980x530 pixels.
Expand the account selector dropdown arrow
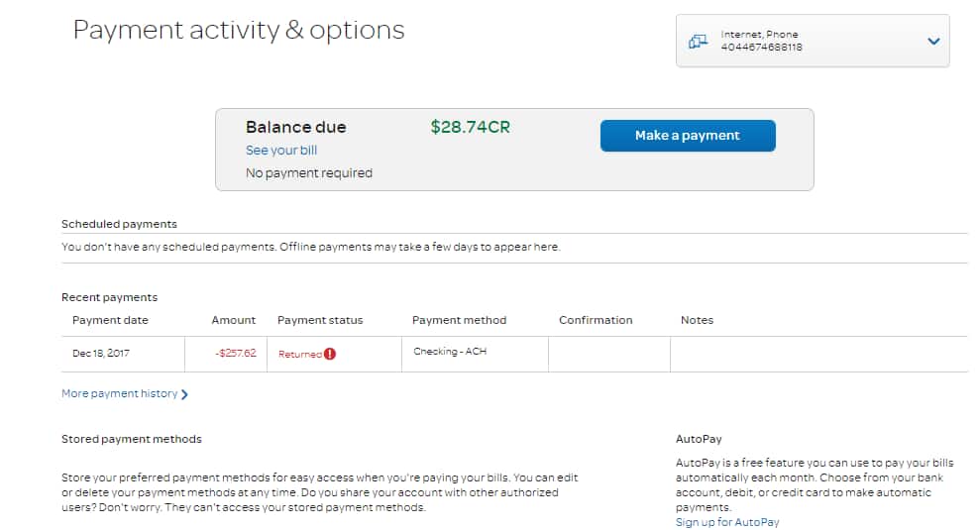pyautogui.click(x=932, y=42)
